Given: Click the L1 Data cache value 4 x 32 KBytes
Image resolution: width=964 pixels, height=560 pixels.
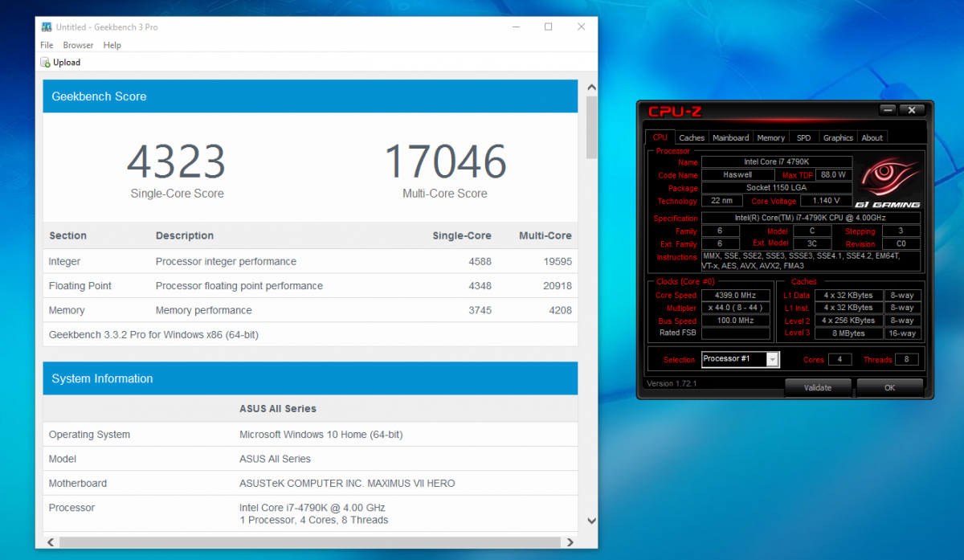Looking at the screenshot, I should (849, 296).
